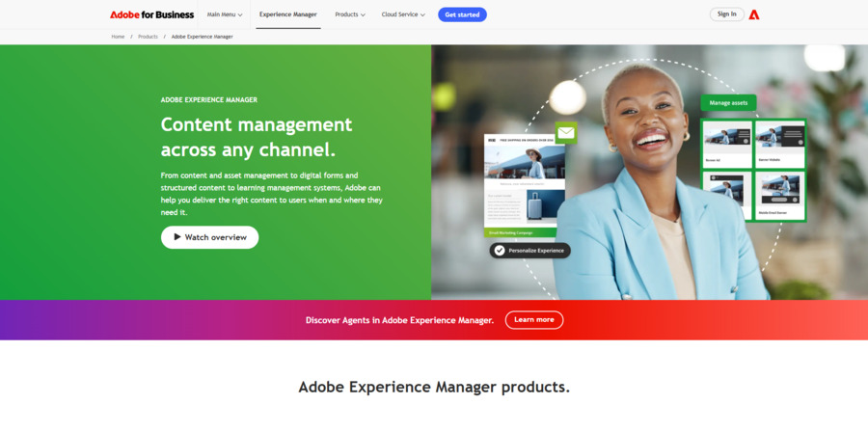The width and height of the screenshot is (868, 431).
Task: Click the email marketing campaign preview card
Action: coord(525,186)
